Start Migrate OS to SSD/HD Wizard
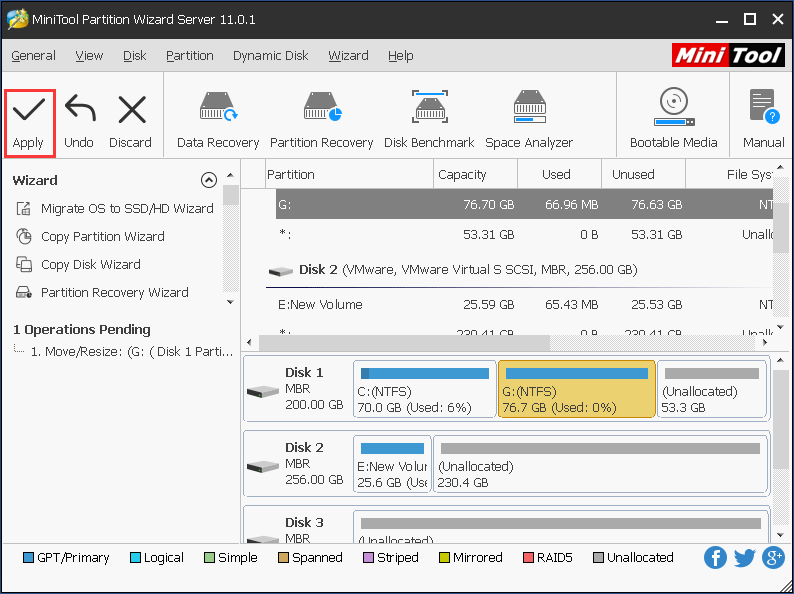 point(126,209)
